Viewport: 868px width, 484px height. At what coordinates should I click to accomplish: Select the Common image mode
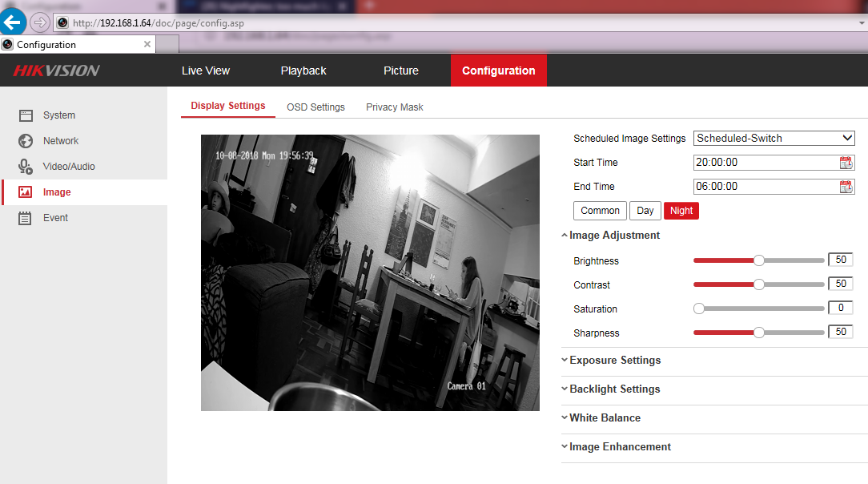(600, 211)
